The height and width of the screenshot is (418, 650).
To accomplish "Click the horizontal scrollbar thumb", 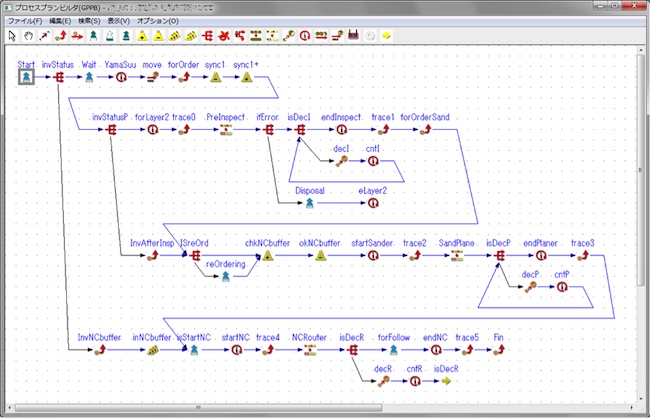I will pos(198,408).
